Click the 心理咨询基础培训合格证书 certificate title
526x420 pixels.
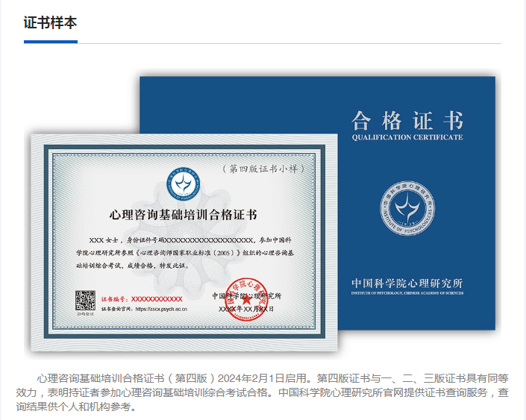pyautogui.click(x=183, y=215)
